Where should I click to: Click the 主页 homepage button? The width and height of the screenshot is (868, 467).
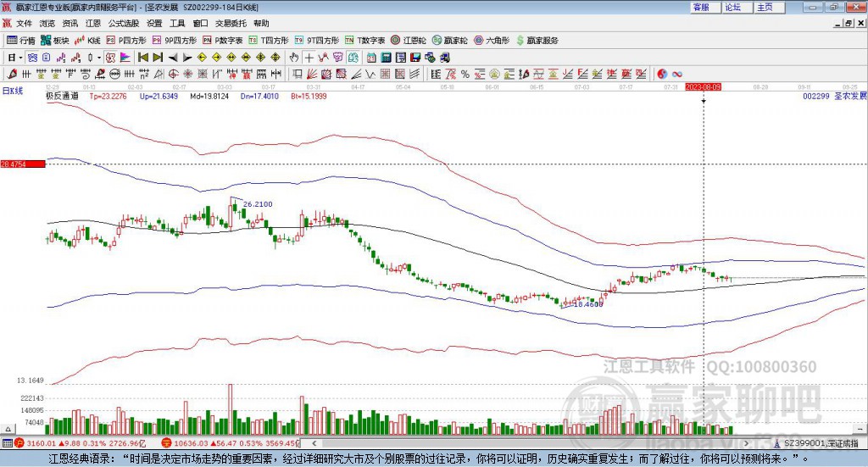pyautogui.click(x=765, y=7)
